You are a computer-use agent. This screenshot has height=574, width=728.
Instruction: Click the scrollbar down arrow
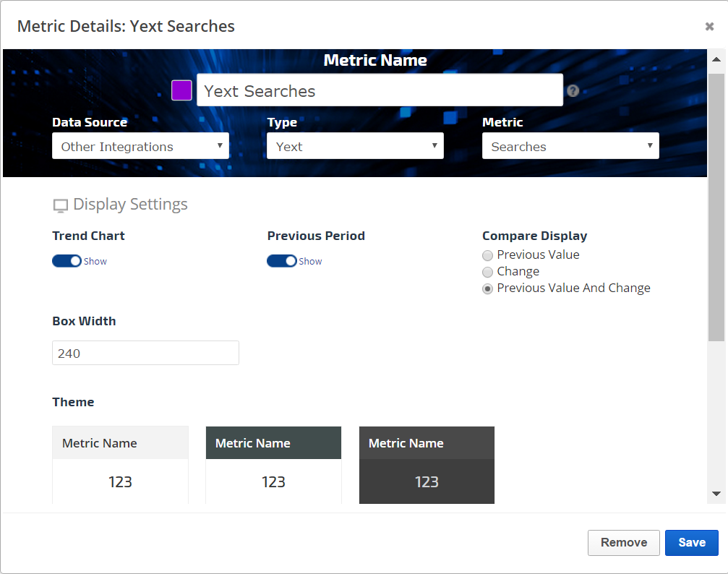(x=716, y=493)
